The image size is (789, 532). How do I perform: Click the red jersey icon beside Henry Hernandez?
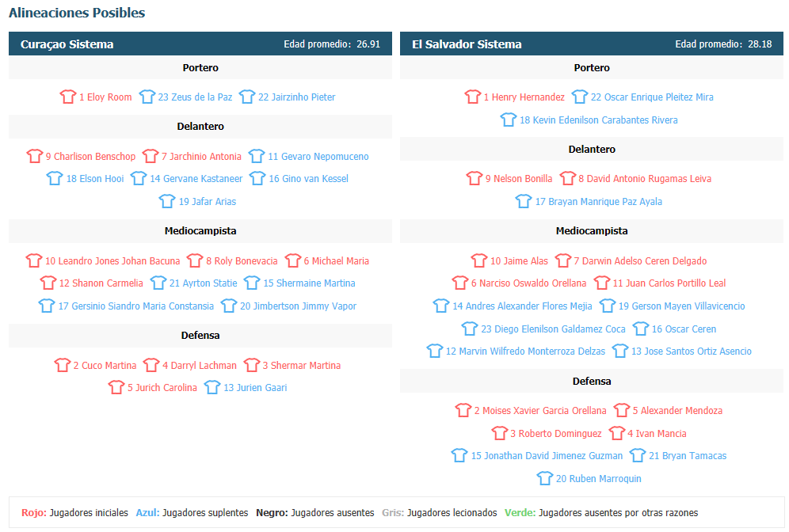click(473, 97)
